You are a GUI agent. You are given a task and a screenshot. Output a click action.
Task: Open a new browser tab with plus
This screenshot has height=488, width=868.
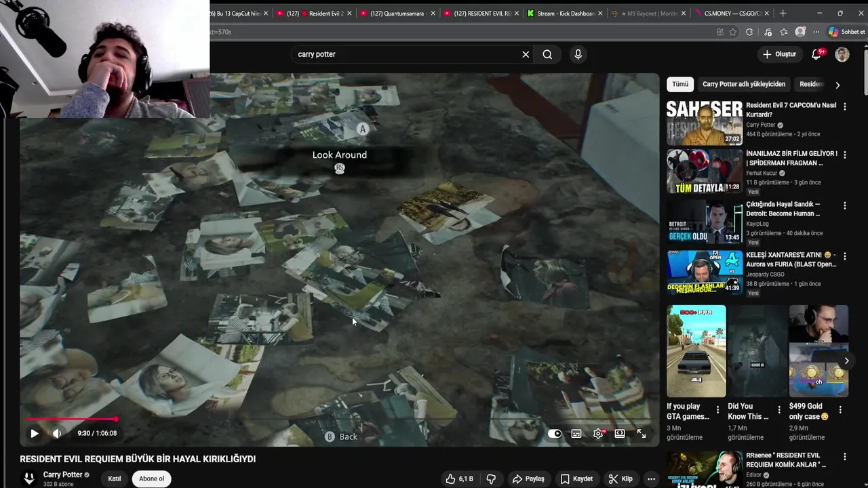[783, 14]
